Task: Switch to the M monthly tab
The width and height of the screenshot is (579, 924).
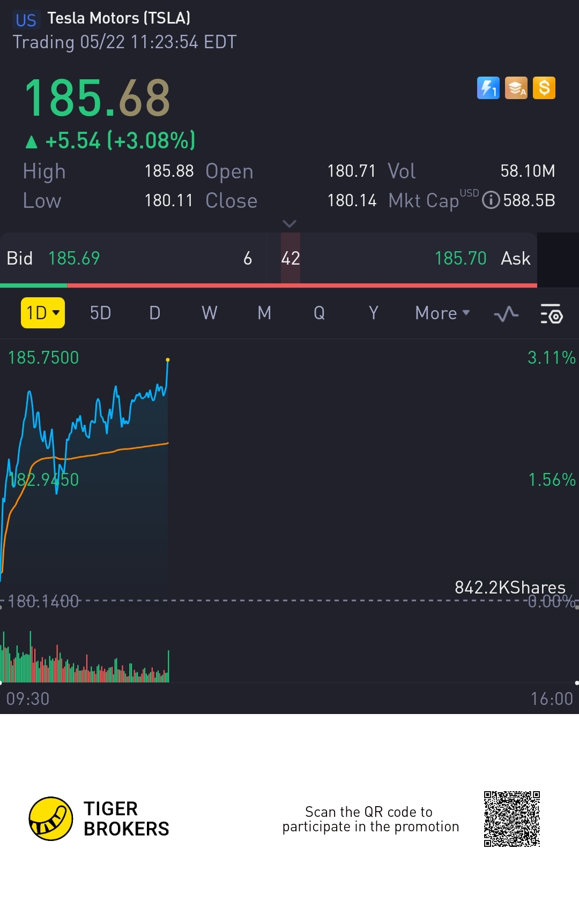Action: [264, 313]
